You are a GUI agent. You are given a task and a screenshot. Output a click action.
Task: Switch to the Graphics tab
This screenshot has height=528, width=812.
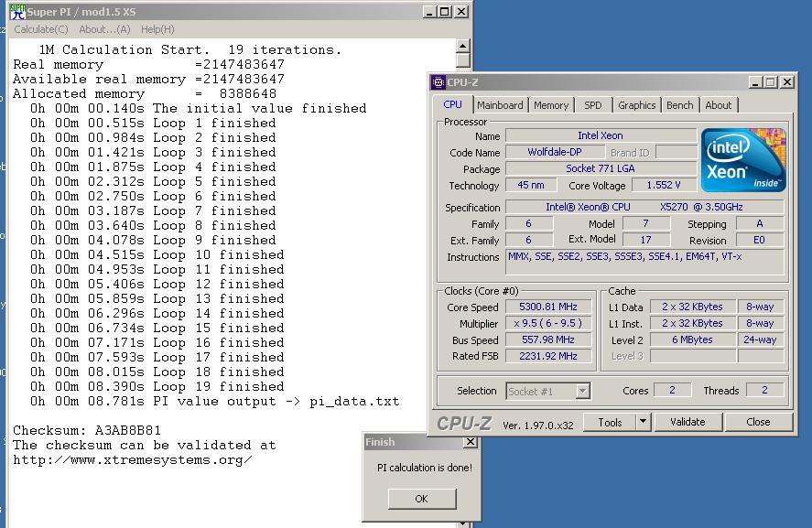tap(636, 104)
